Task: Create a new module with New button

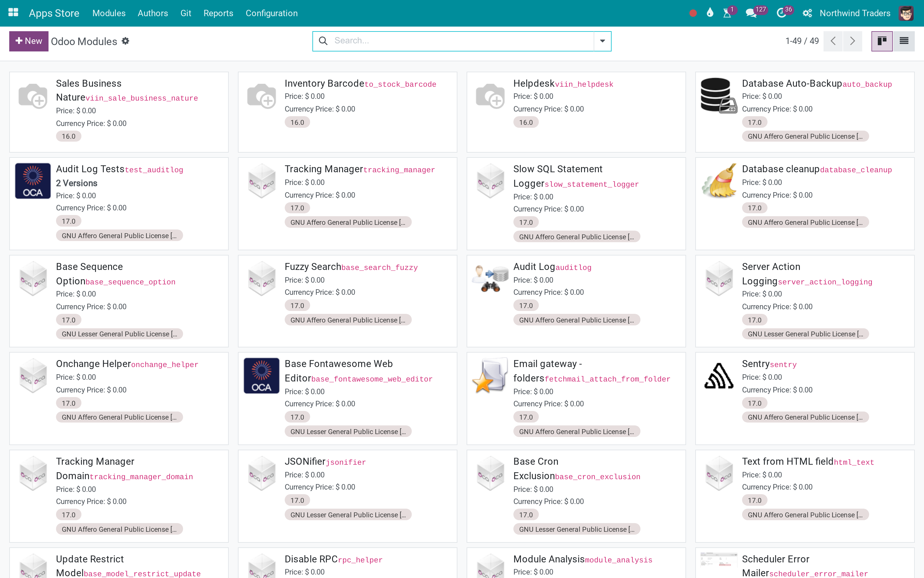Action: [x=29, y=41]
